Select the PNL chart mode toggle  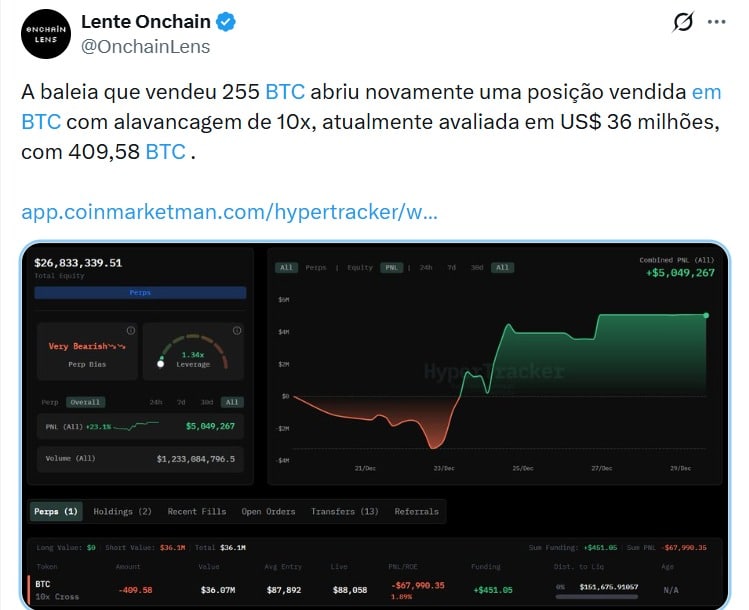(x=387, y=268)
